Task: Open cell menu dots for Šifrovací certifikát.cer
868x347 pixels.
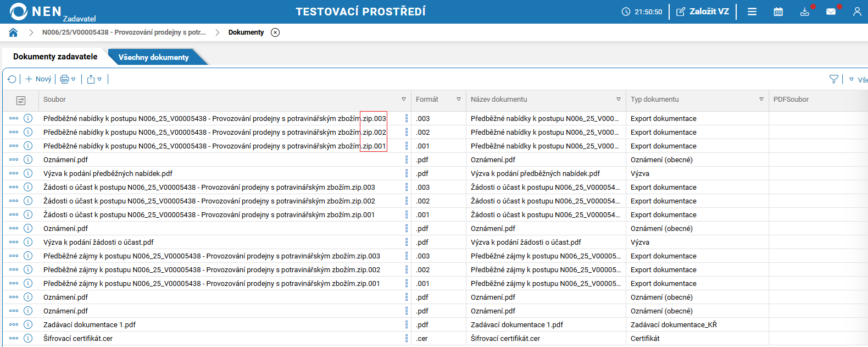Action: click(407, 338)
